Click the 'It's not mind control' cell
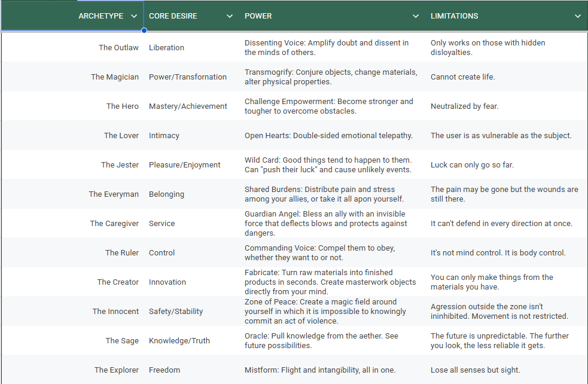The width and height of the screenshot is (588, 384). coord(507,252)
